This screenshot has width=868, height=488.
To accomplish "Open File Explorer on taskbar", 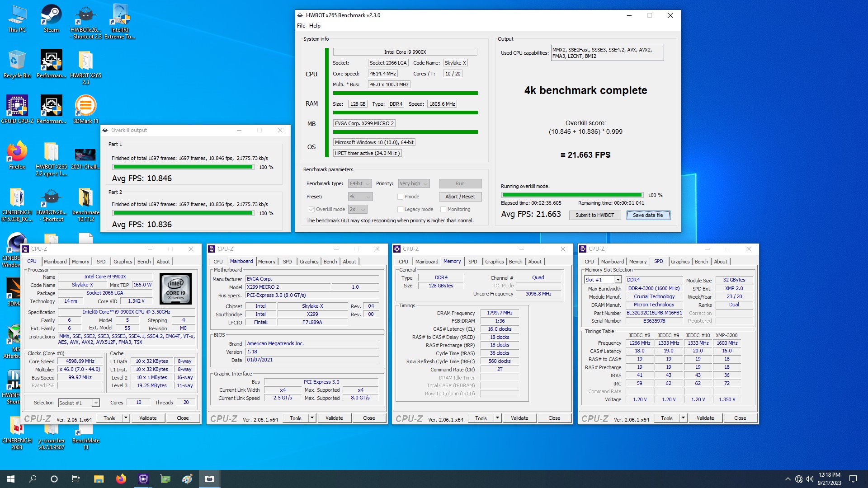I will [x=99, y=479].
